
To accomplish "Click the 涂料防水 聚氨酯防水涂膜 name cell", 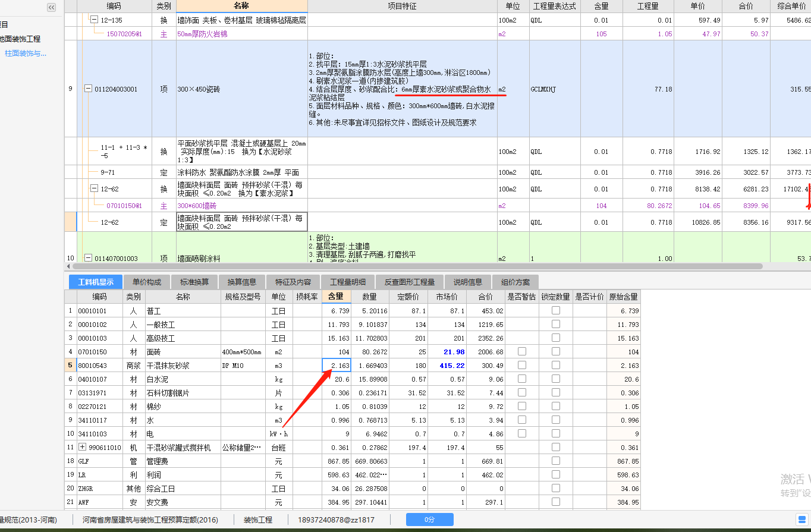I will click(x=241, y=172).
